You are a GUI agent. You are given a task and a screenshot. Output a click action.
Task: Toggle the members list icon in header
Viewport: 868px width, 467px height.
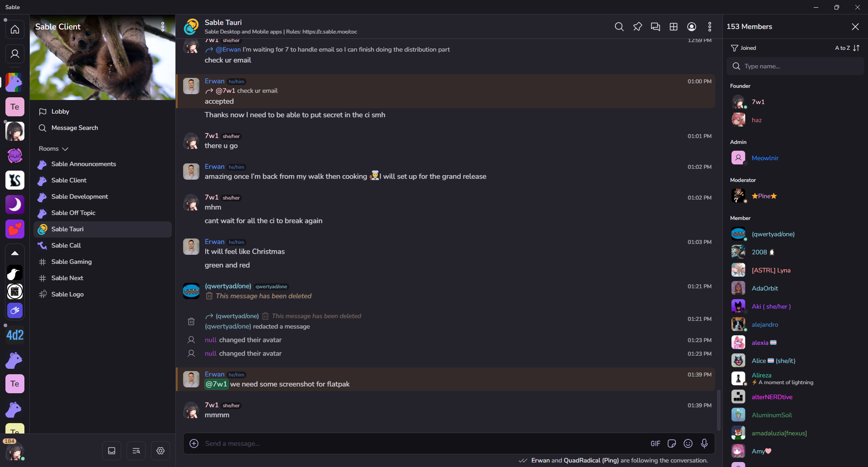point(692,27)
